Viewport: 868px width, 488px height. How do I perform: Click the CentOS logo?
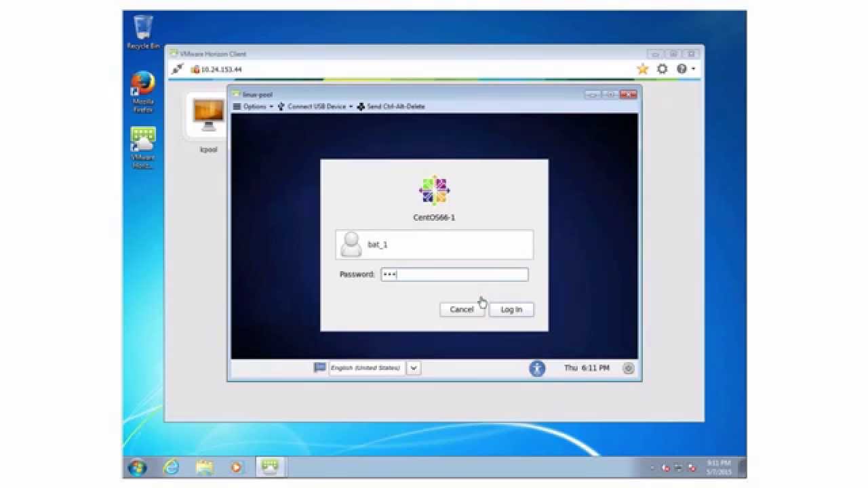[x=434, y=191]
